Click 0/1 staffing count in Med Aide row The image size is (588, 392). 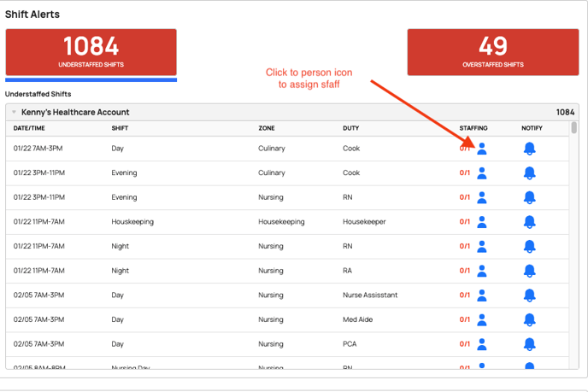465,319
